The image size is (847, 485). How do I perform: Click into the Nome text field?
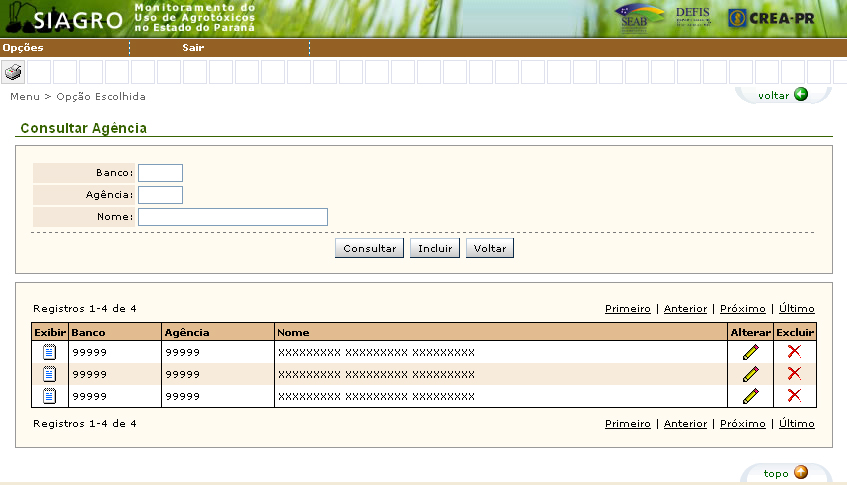tap(233, 217)
